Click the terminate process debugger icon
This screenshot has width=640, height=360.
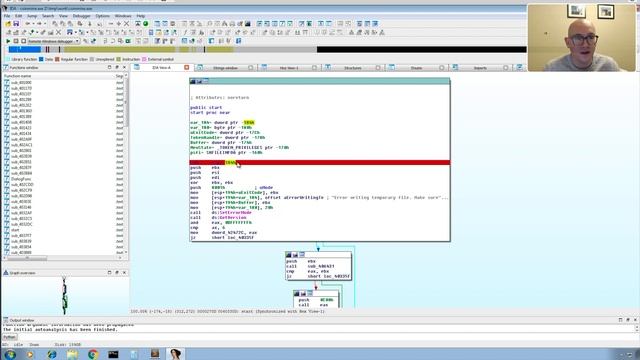pos(23,41)
